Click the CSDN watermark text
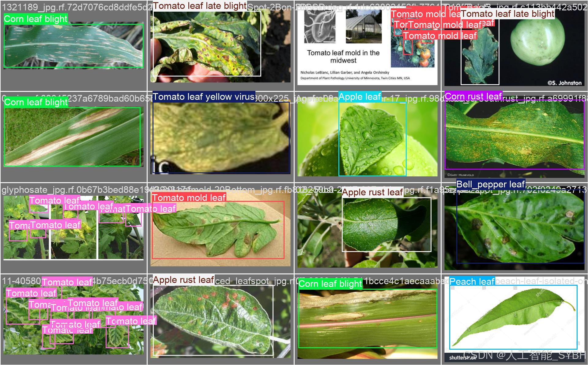 pos(524,355)
